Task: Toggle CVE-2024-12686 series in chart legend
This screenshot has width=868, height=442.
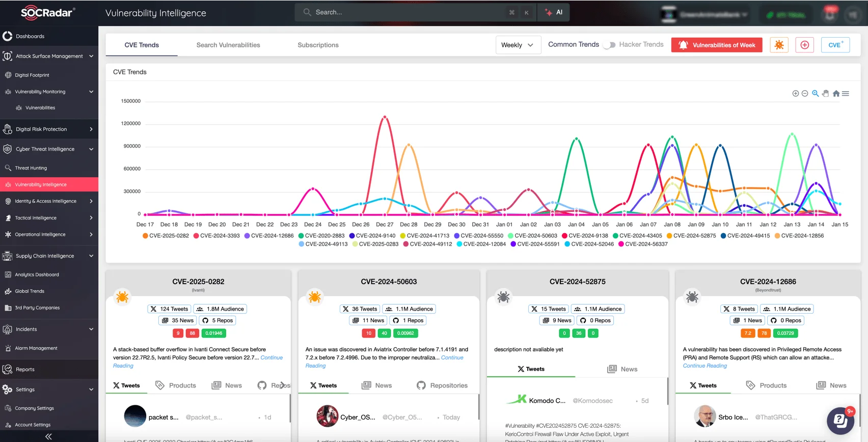Action: pyautogui.click(x=269, y=236)
